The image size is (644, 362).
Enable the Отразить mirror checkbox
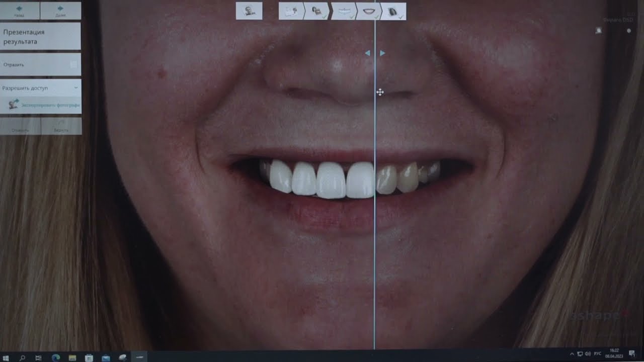[x=73, y=64]
